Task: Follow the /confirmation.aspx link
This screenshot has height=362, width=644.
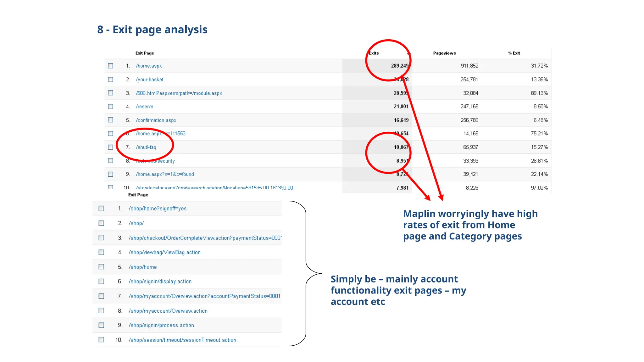Action: [156, 120]
